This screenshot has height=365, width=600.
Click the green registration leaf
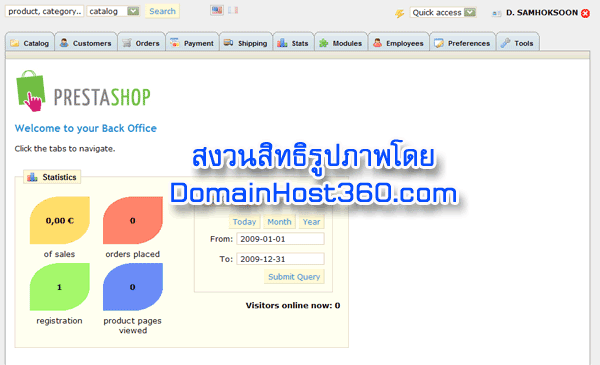[60, 287]
